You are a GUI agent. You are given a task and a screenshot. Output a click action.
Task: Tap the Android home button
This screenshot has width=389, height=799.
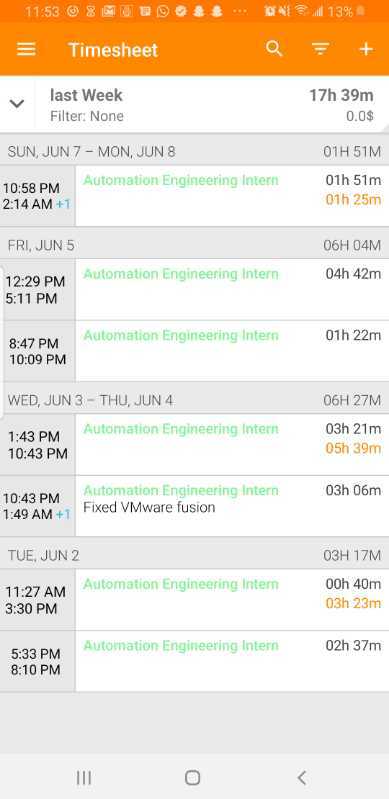click(192, 778)
